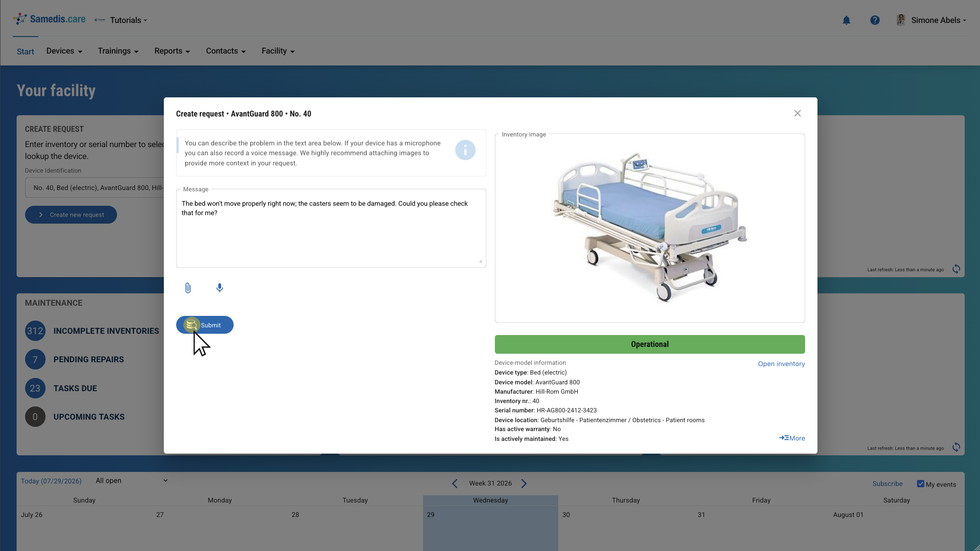This screenshot has width=980, height=551.
Task: Click the Samedis.care logo
Action: coord(49,19)
